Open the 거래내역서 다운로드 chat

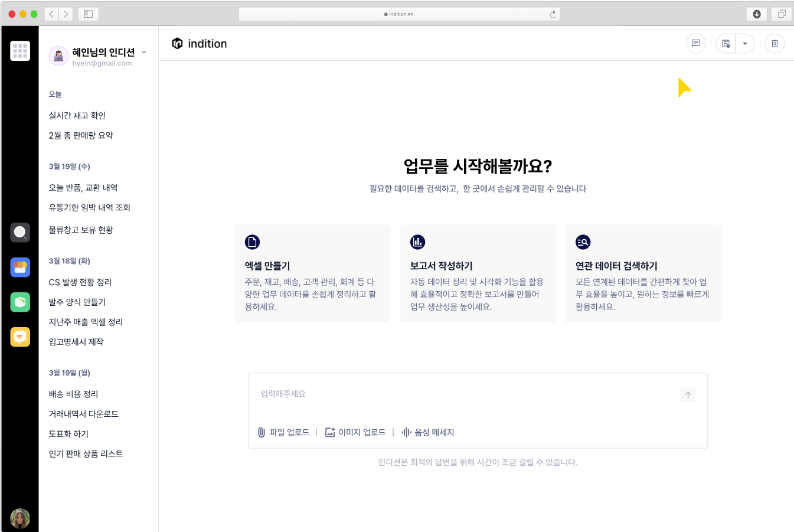(84, 414)
